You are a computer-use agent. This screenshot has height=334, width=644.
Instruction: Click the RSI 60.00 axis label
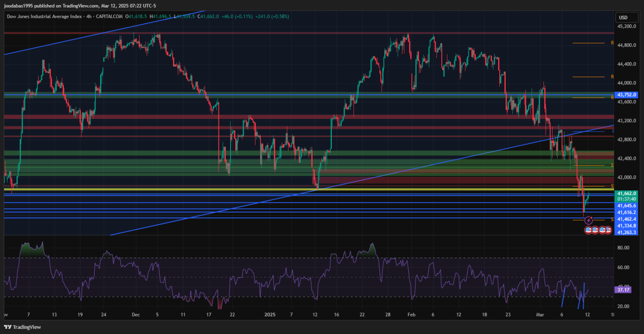[623, 267]
